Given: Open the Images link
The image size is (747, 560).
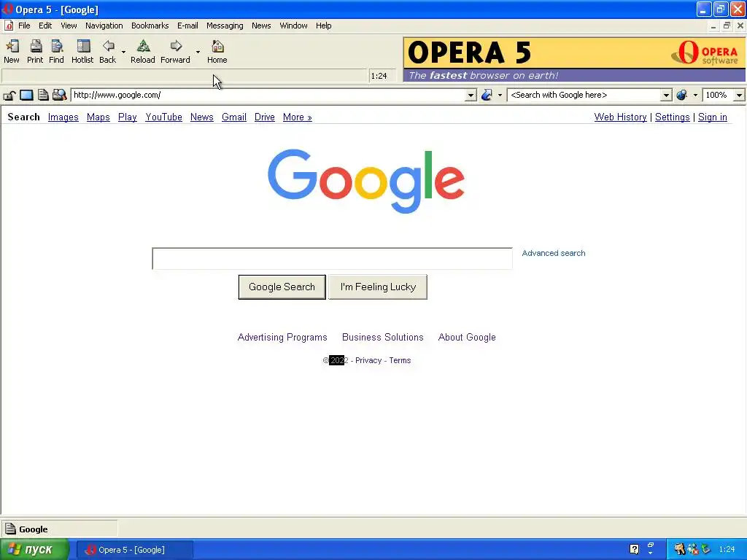Looking at the screenshot, I should click(63, 117).
